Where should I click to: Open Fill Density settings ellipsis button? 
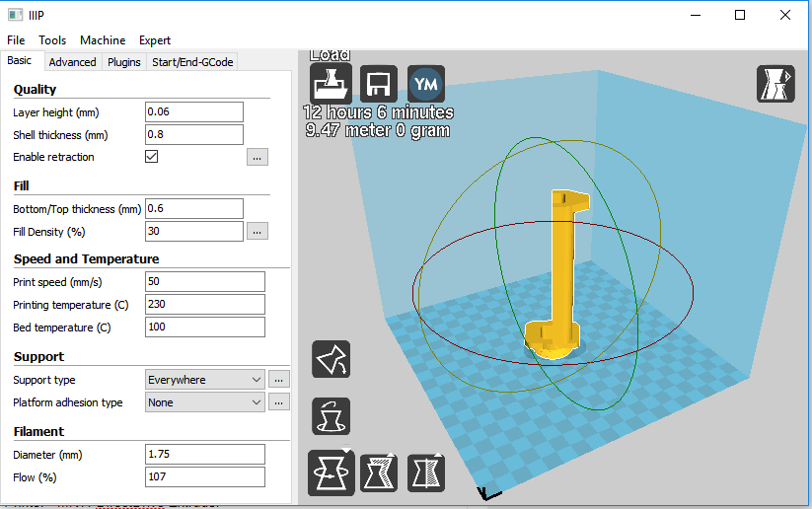pyautogui.click(x=258, y=232)
